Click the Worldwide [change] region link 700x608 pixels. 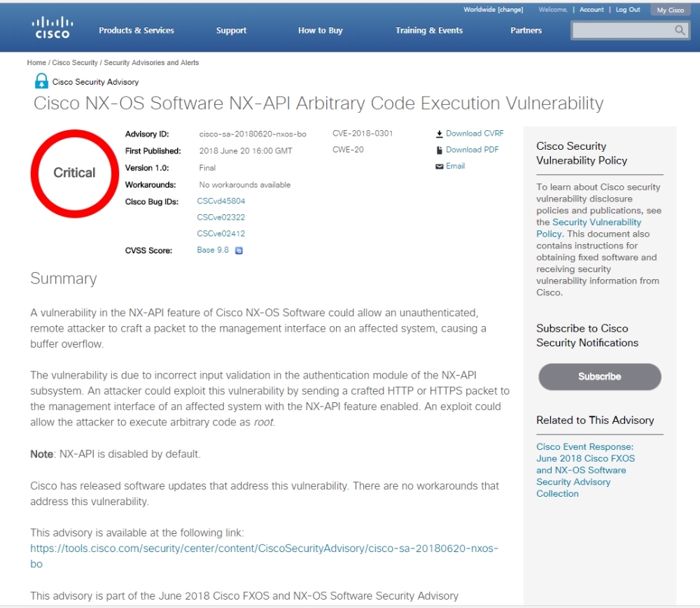(493, 9)
